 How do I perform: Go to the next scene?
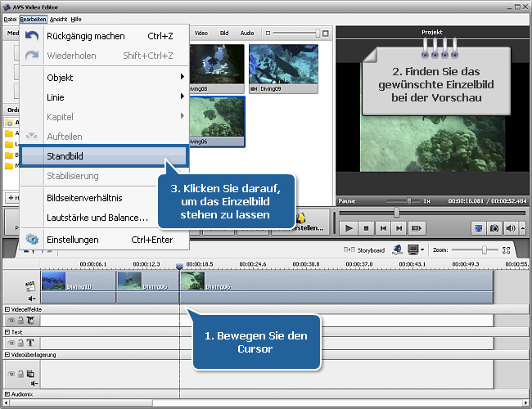(416, 228)
